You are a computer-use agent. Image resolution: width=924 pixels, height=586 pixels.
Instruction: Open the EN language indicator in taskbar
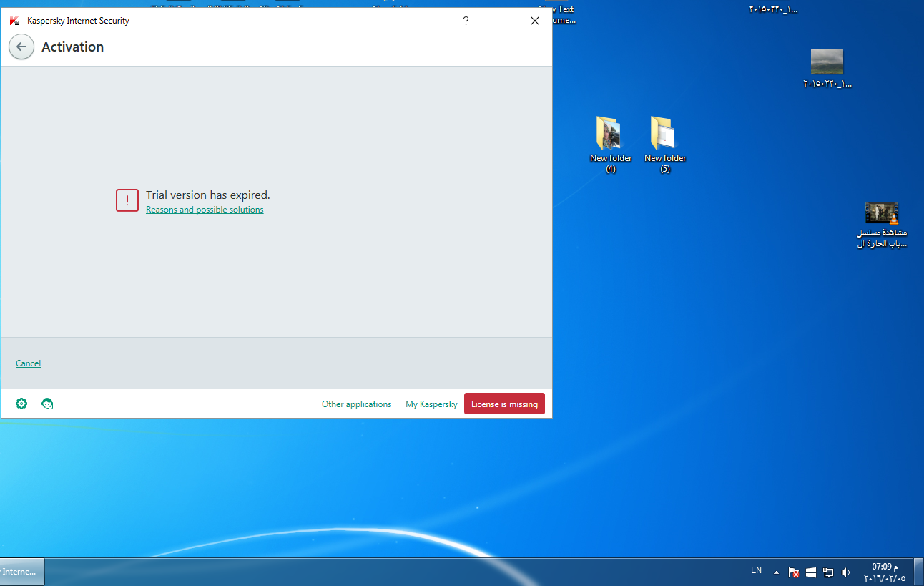click(x=756, y=570)
